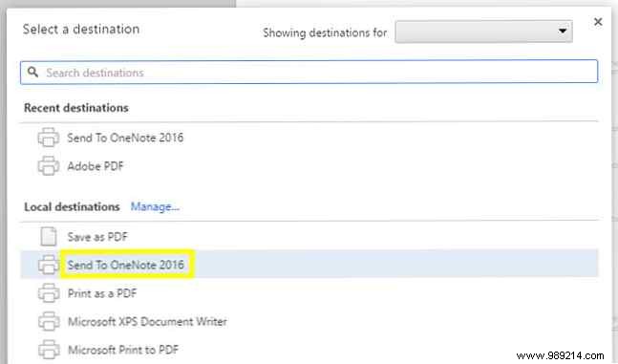Viewport: 618px width, 364px height.
Task: Click the Manage... link
Action: [155, 206]
